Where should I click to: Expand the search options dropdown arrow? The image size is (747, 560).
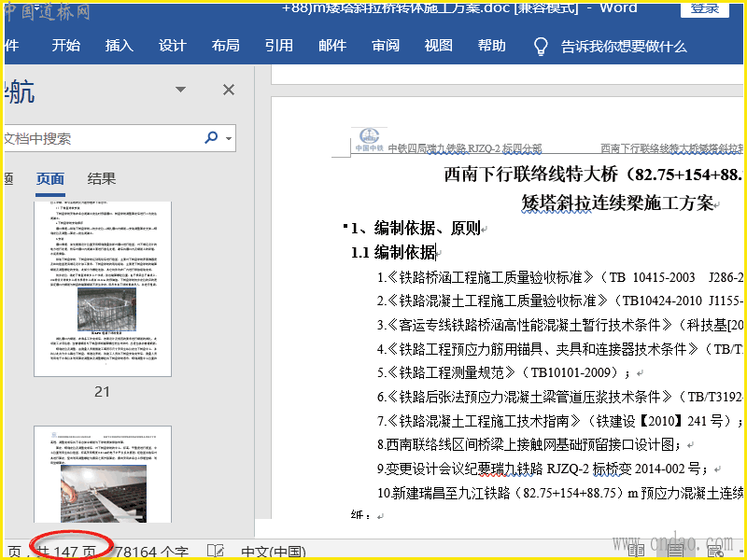coord(229,138)
